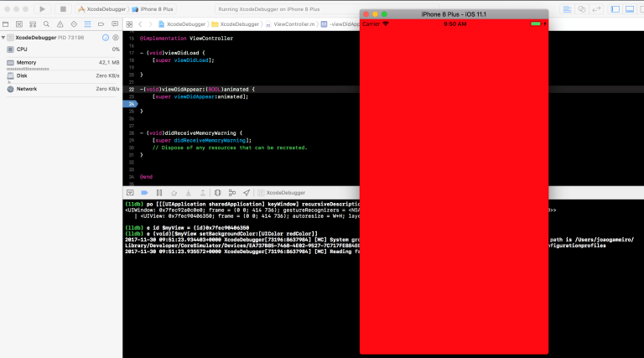Click the simulator window title iPhone 8 Plus
This screenshot has width=644, height=358.
click(454, 14)
